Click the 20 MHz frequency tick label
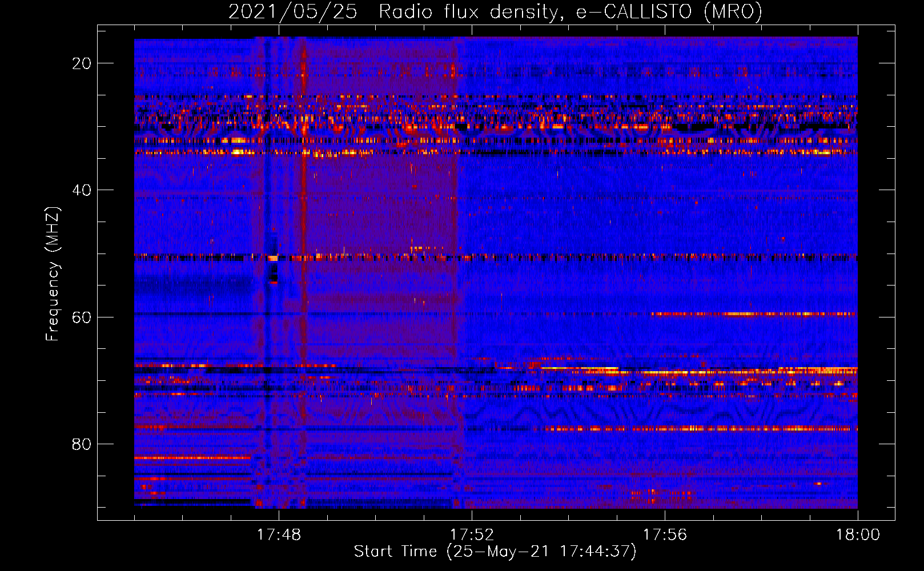The image size is (924, 571). tap(82, 63)
